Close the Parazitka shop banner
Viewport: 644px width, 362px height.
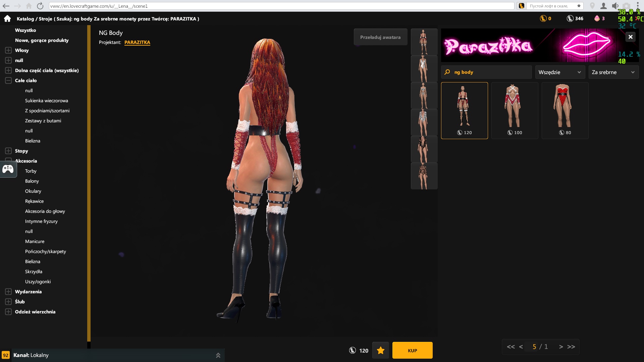(x=630, y=37)
